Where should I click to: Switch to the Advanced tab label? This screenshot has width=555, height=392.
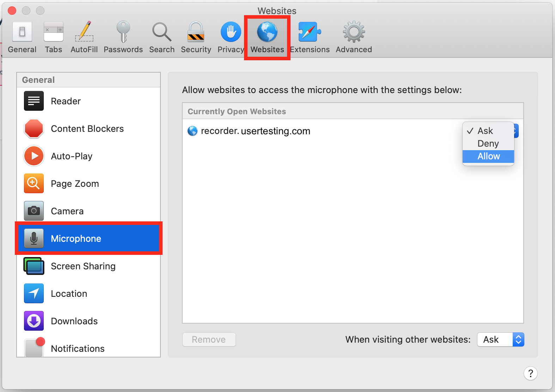click(354, 49)
